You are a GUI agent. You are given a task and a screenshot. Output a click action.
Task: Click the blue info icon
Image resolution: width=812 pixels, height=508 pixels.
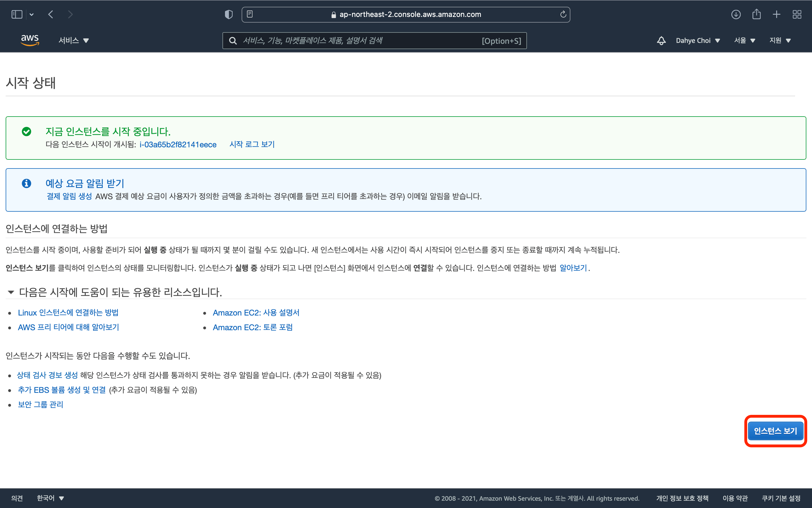tap(27, 183)
